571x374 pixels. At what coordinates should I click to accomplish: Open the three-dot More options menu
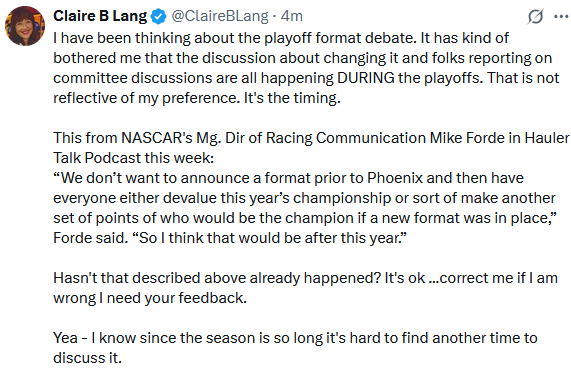pos(561,16)
